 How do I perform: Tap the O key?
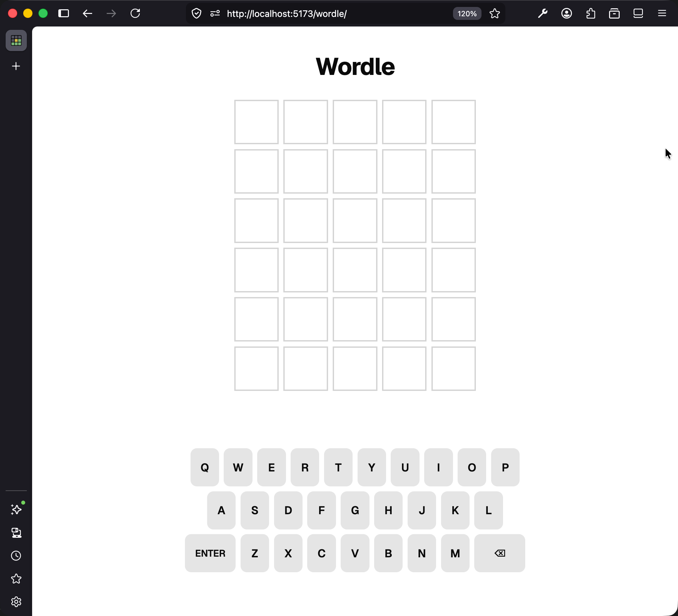point(472,467)
